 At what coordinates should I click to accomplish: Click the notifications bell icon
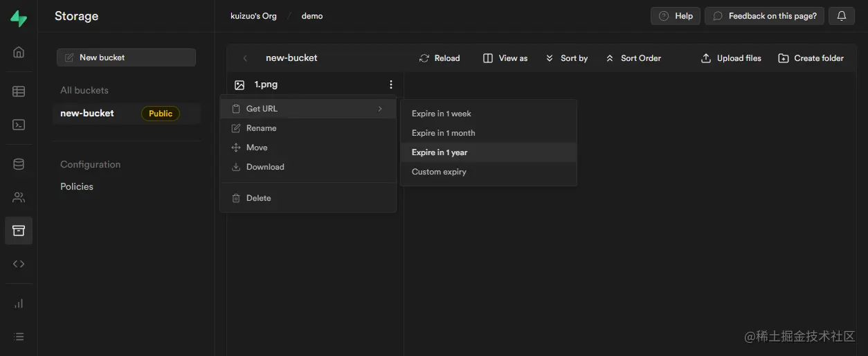pyautogui.click(x=842, y=16)
